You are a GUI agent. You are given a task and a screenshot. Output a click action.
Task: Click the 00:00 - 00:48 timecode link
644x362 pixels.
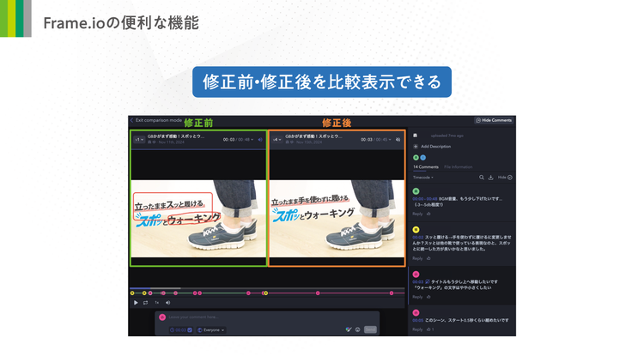(425, 199)
